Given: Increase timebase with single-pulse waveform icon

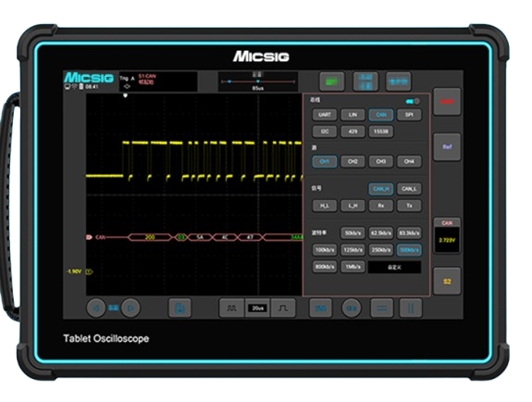Looking at the screenshot, I should (283, 308).
